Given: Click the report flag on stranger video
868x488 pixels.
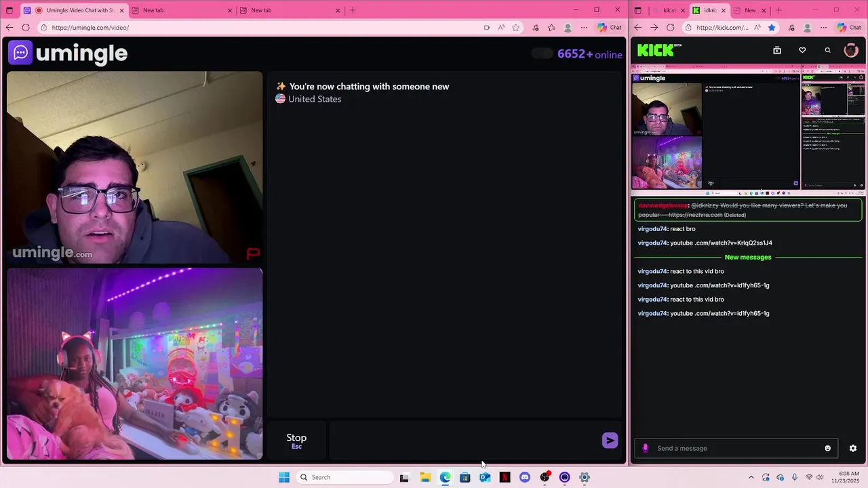Looking at the screenshot, I should (253, 253).
